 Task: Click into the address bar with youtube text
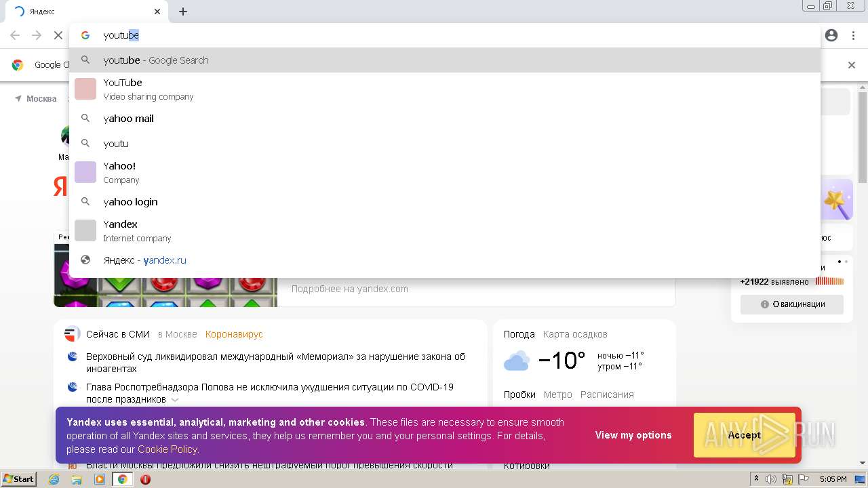point(444,35)
